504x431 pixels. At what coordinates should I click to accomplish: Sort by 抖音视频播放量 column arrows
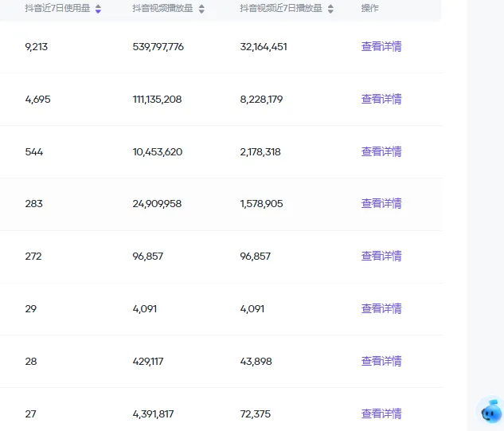[x=201, y=9]
